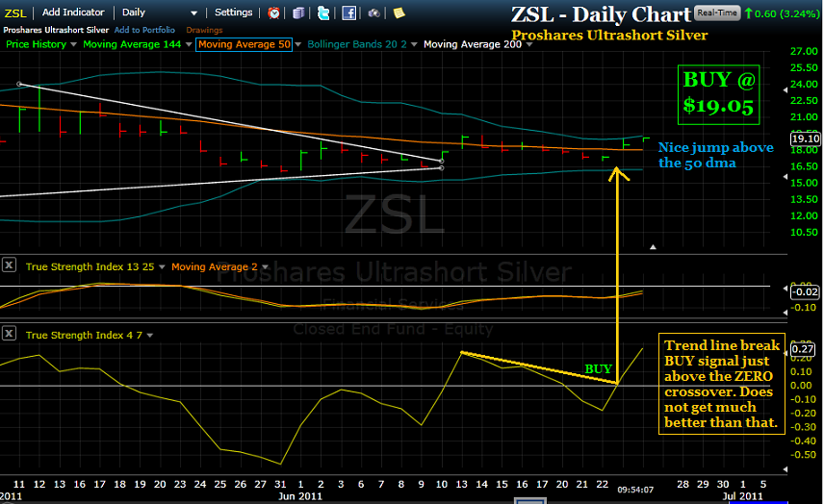824x504 pixels.
Task: Select the Price History indicator label
Action: pos(36,44)
